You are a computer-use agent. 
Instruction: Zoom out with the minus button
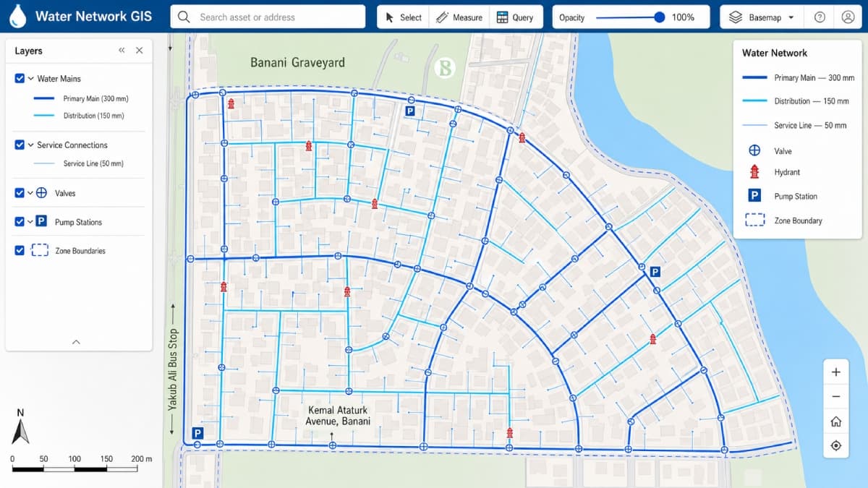pyautogui.click(x=836, y=397)
